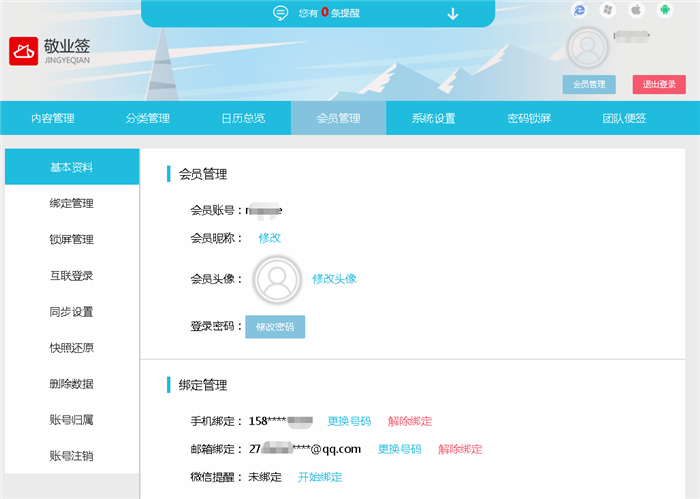Go to the 系统设置 tab
700x499 pixels.
pos(433,118)
